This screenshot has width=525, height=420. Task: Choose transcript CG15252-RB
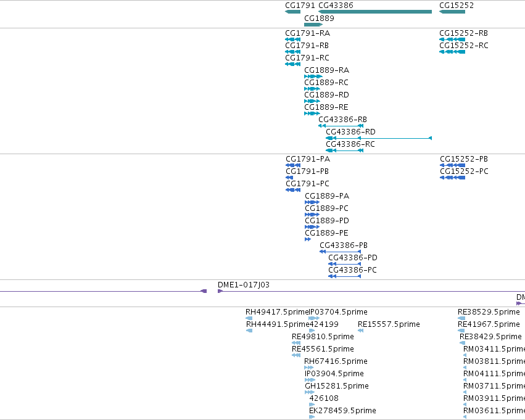click(463, 33)
